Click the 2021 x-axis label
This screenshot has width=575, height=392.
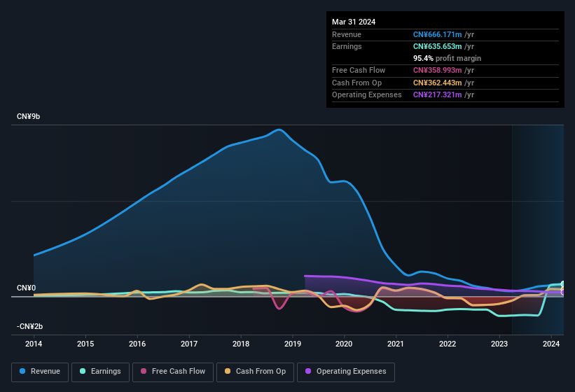click(x=396, y=344)
